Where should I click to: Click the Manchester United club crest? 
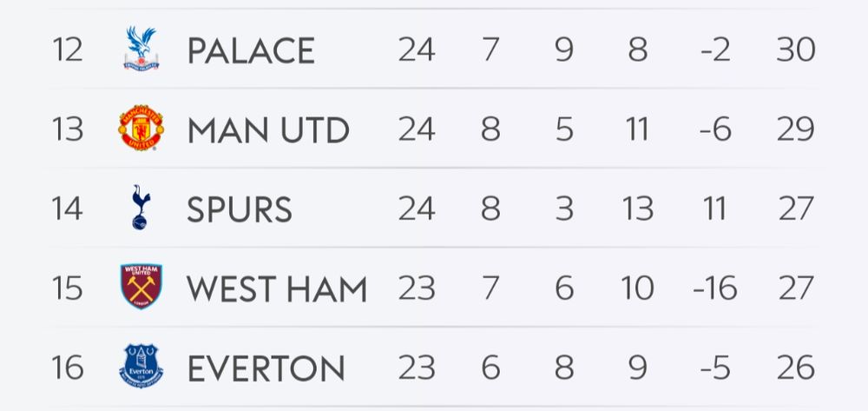point(141,129)
